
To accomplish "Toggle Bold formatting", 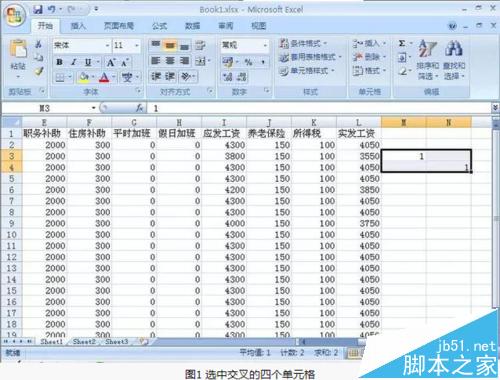I will 60,62.
